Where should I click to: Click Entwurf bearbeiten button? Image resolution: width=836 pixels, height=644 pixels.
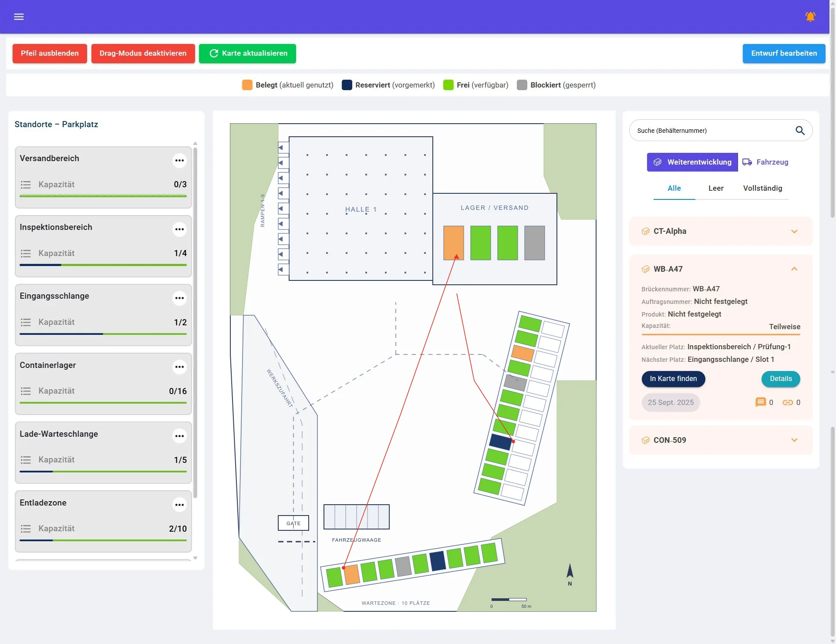(784, 53)
